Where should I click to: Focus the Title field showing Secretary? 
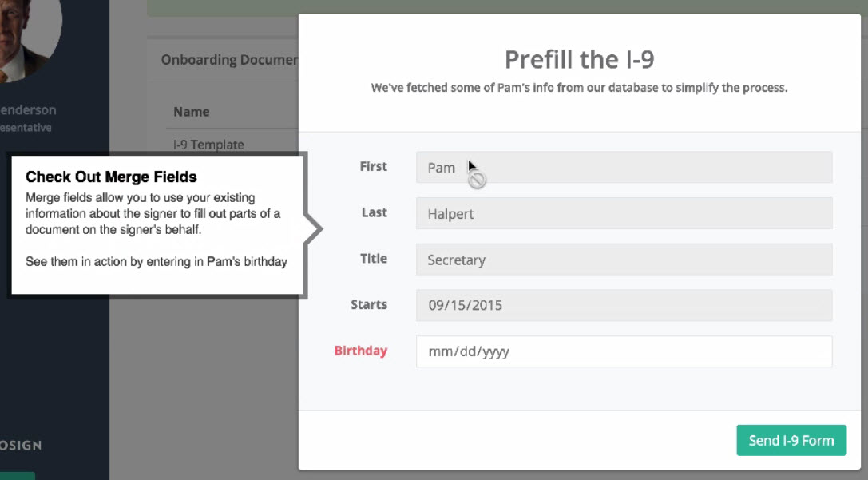624,260
